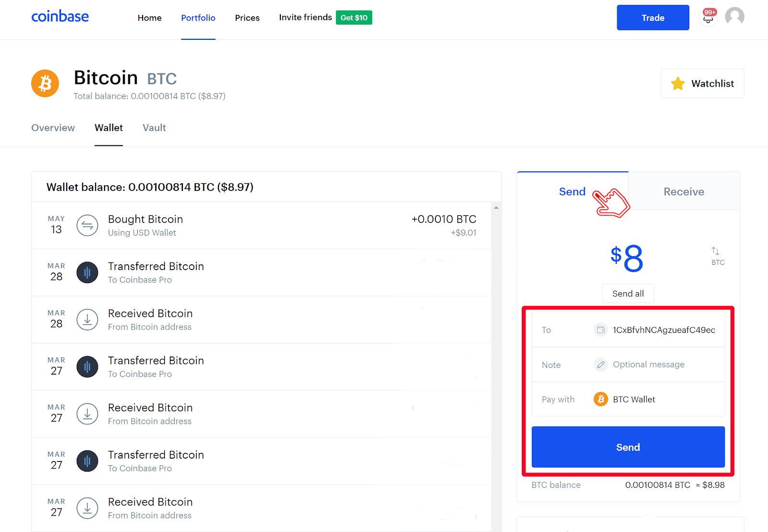Open the Prices page
Screen dimensions: 768x532
point(247,18)
